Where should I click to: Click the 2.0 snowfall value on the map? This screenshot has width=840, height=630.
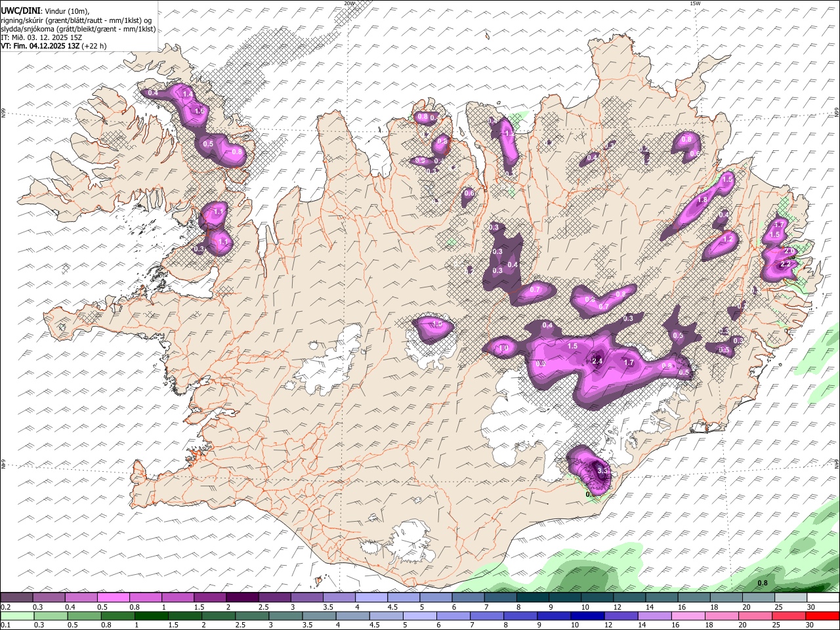(x=789, y=251)
